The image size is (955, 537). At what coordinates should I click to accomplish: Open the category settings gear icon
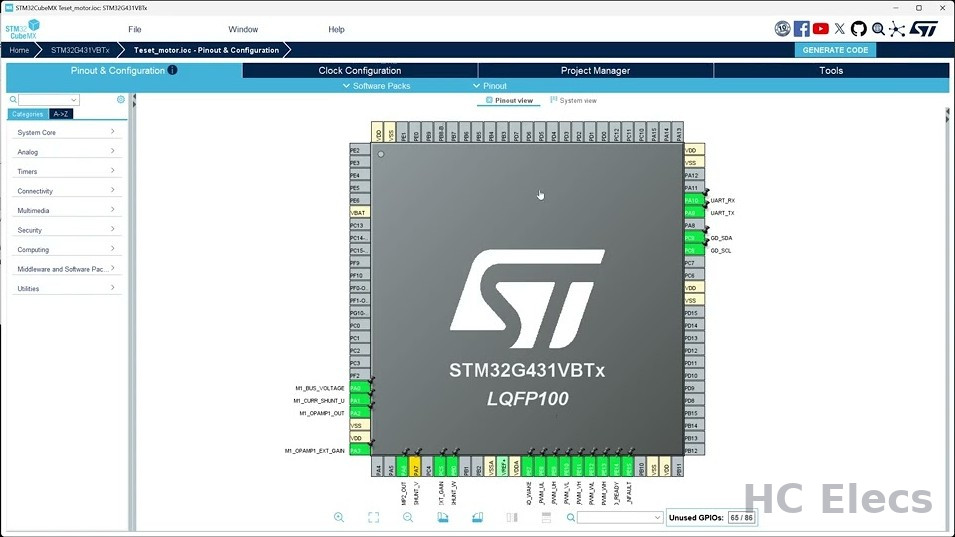click(121, 99)
